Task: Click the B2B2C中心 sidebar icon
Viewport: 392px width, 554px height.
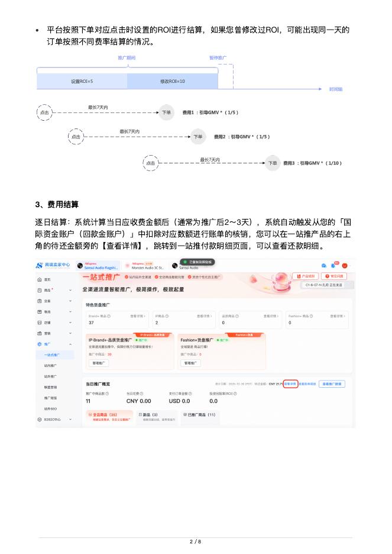Action: [40, 420]
